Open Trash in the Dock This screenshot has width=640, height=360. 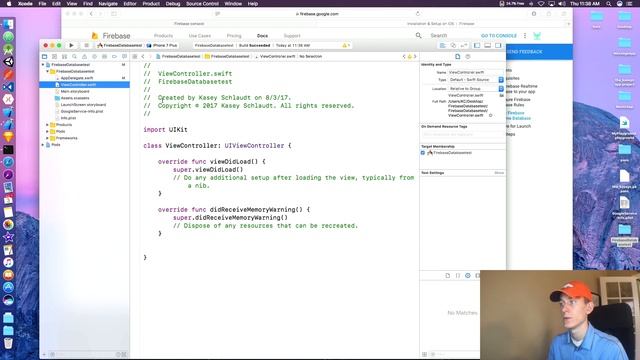(8, 343)
